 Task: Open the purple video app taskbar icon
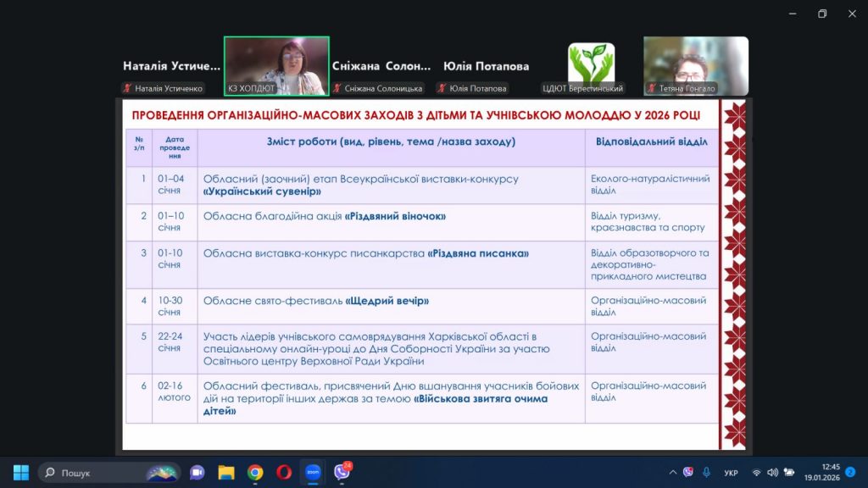(197, 472)
